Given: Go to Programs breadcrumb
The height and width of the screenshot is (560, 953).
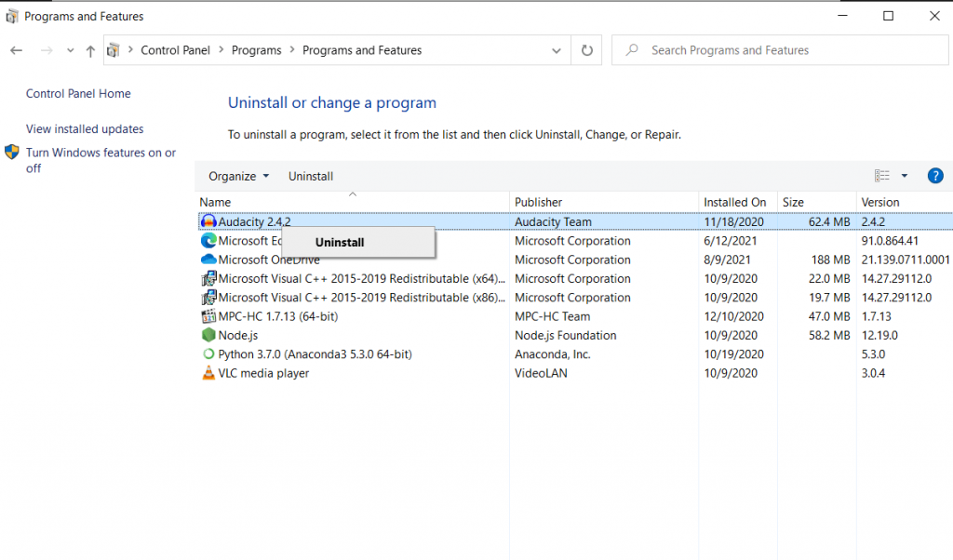Looking at the screenshot, I should (257, 50).
